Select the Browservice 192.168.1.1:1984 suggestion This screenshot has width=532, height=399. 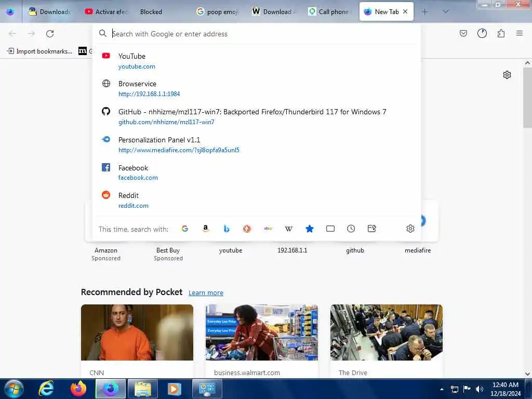[x=257, y=88]
